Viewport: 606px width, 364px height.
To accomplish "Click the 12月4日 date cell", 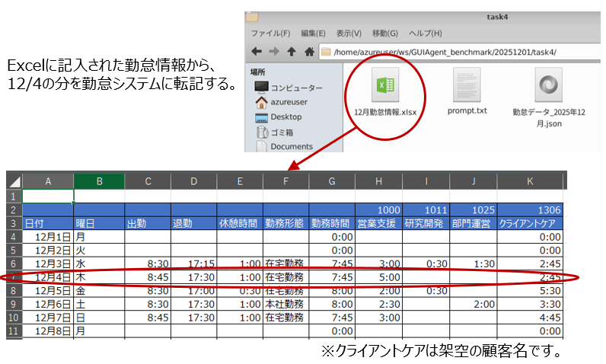I will 48,277.
